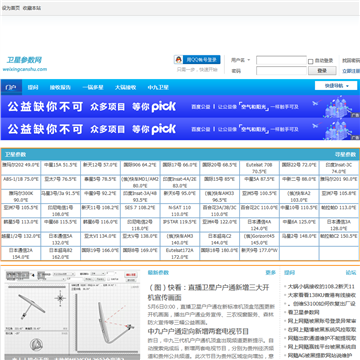Open the 中星9号 92.2°E satellite entry
360x360 pixels.
[x=100, y=193]
